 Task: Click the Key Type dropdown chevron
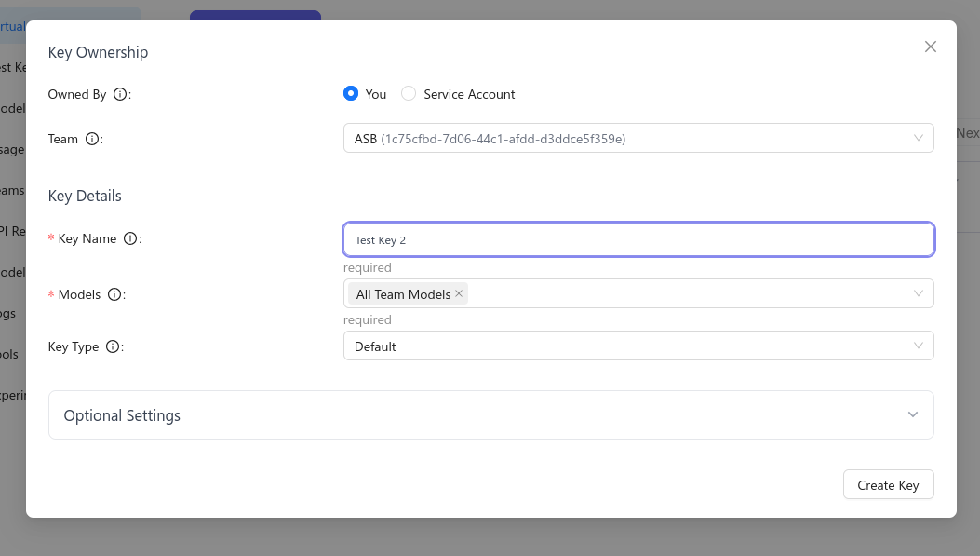(x=919, y=346)
